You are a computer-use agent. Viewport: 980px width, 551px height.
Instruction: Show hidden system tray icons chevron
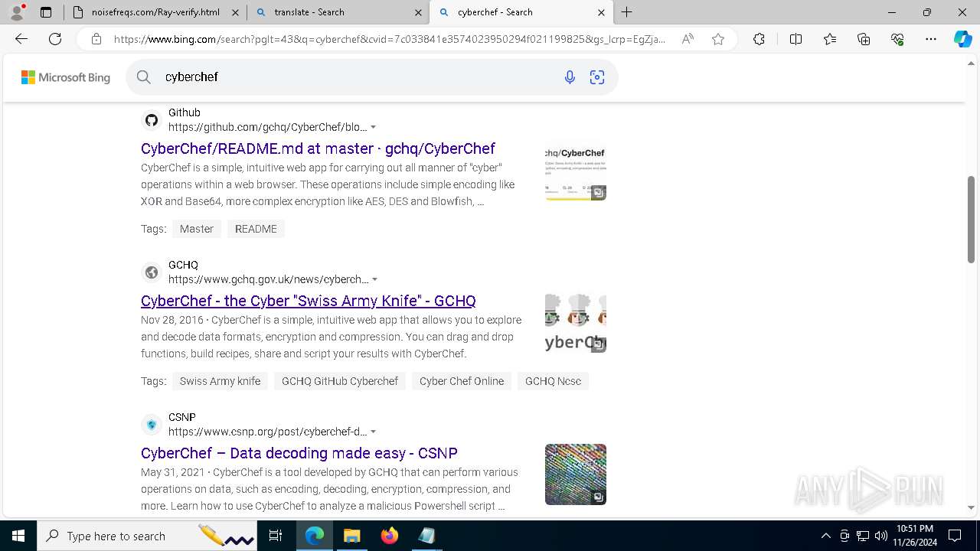click(825, 536)
